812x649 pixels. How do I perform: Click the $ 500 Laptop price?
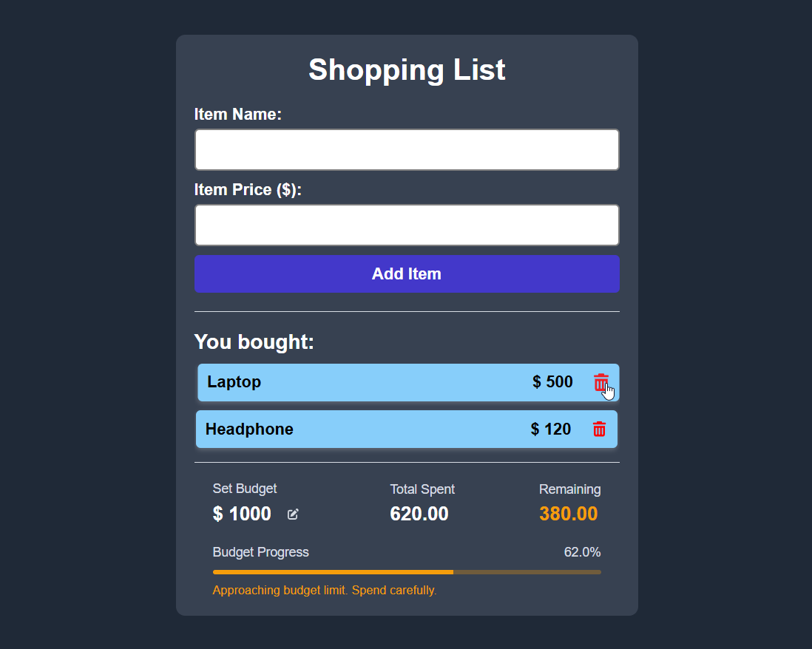(x=552, y=382)
